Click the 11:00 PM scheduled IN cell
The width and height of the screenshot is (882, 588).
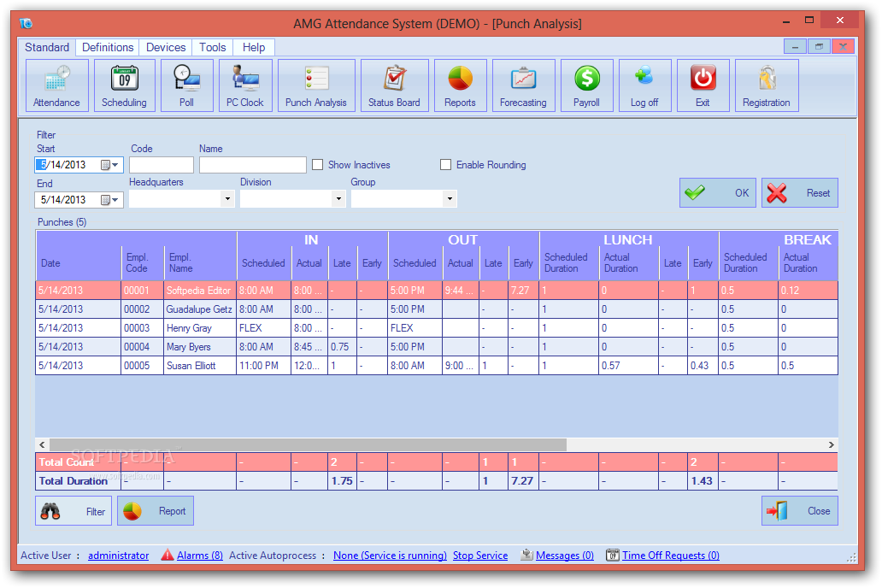click(264, 365)
